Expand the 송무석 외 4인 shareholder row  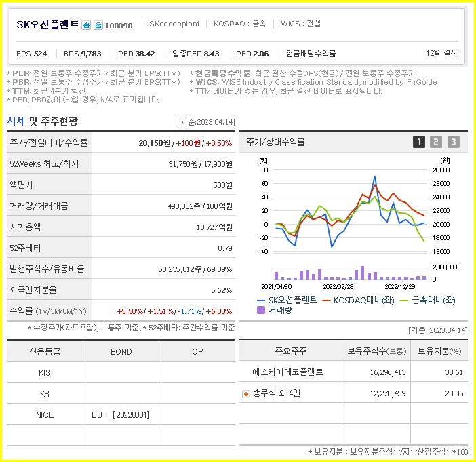[x=246, y=394]
